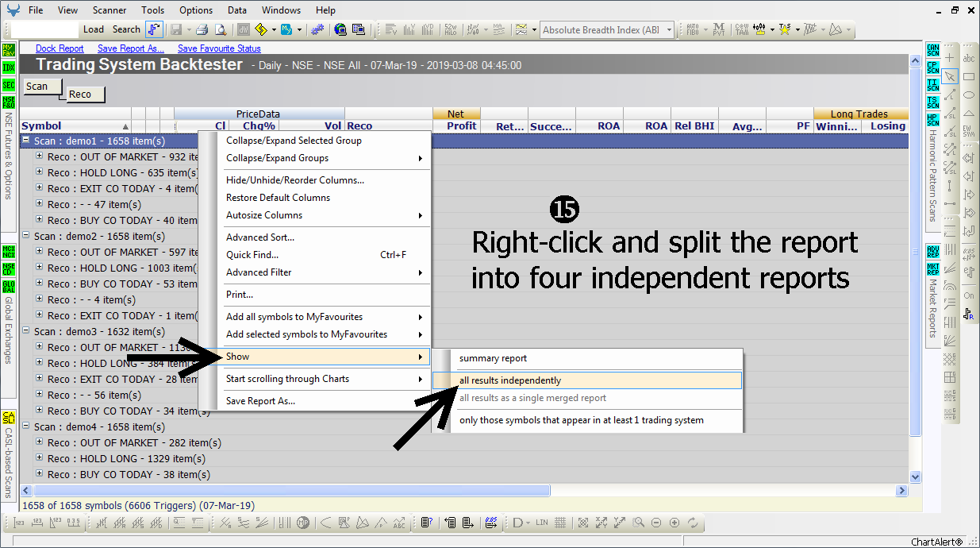Click the save disk toolbar icon
Viewport: 980px width, 548px height.
click(x=175, y=29)
